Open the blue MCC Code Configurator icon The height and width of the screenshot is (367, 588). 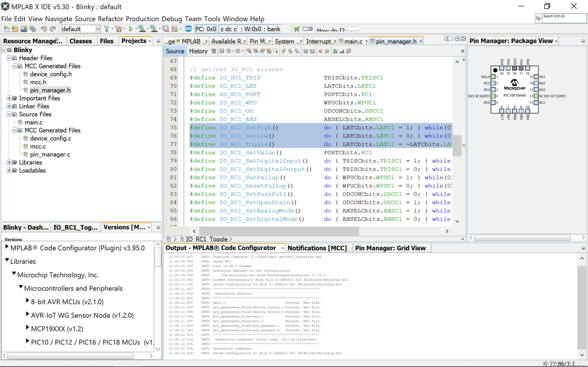tap(188, 29)
